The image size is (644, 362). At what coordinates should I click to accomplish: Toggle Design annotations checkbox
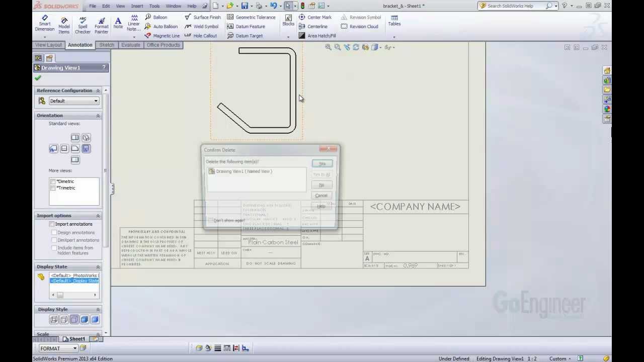point(54,232)
